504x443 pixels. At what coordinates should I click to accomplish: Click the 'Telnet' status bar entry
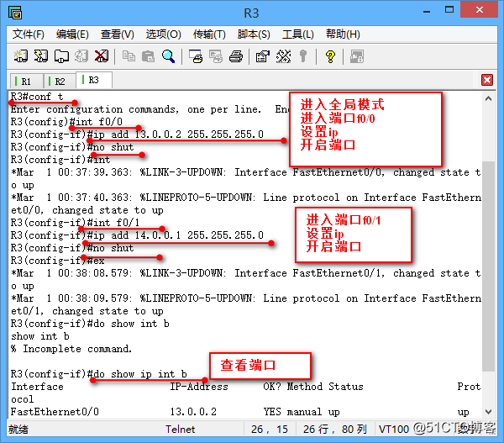pos(180,430)
